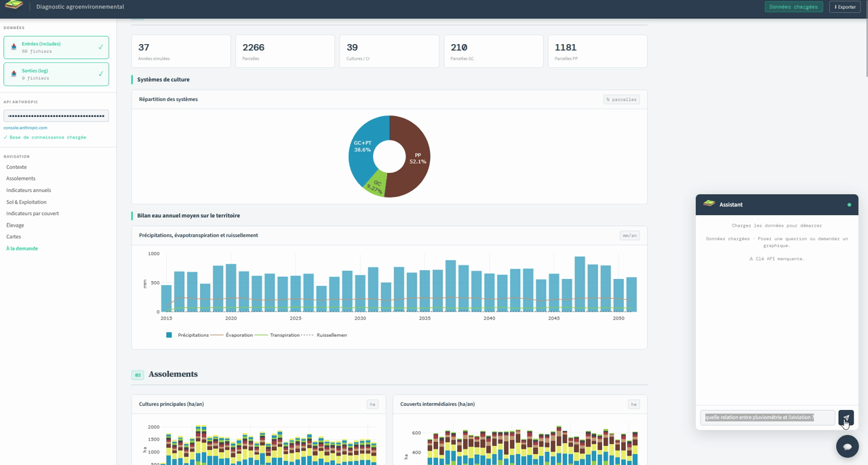Screen dimensions: 868x465
Task: Focus the API Anthropic key field
Action: 56,116
